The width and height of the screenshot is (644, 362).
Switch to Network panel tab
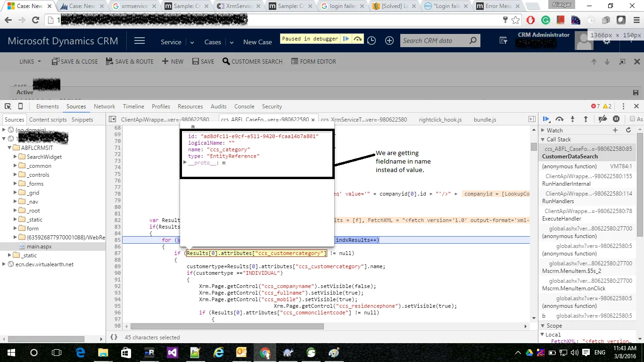pos(105,107)
